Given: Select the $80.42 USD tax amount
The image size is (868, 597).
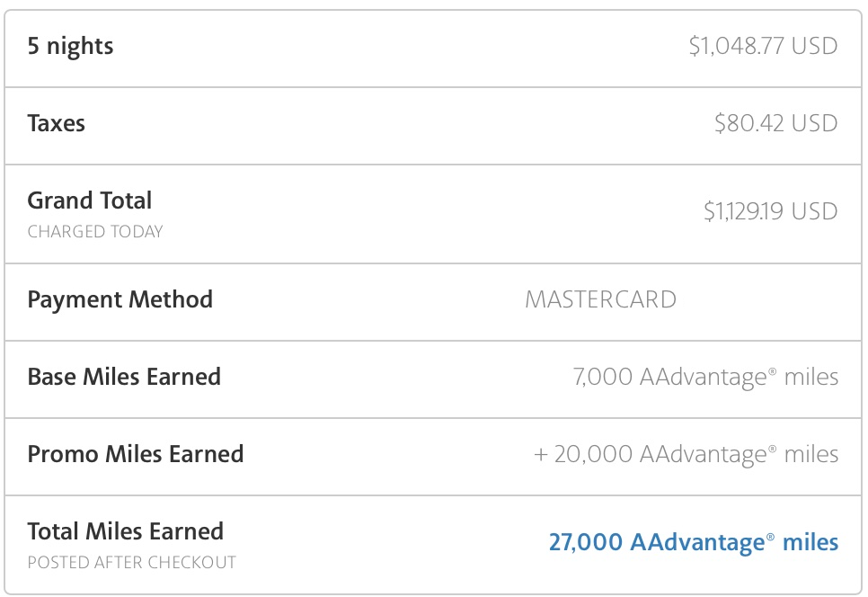Looking at the screenshot, I should [x=775, y=123].
